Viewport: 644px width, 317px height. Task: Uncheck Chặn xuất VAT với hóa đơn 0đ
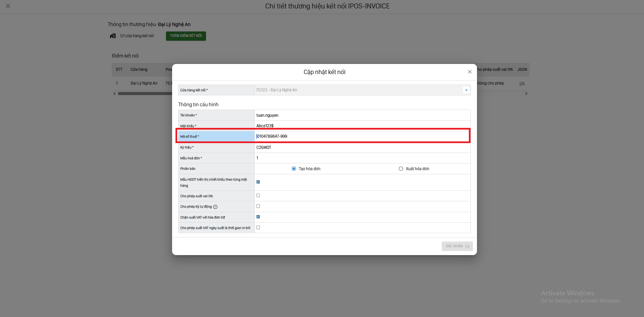258,217
